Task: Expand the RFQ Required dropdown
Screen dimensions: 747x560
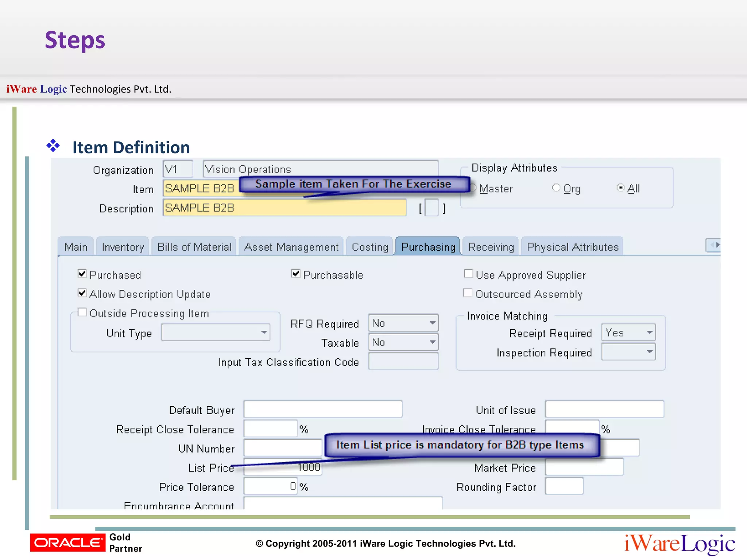Action: pos(403,323)
